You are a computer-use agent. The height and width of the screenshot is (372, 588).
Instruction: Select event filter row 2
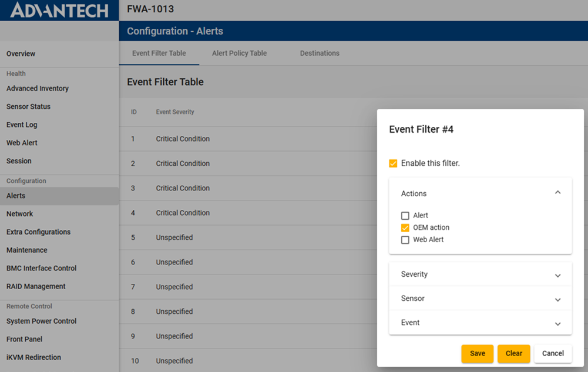click(x=183, y=163)
